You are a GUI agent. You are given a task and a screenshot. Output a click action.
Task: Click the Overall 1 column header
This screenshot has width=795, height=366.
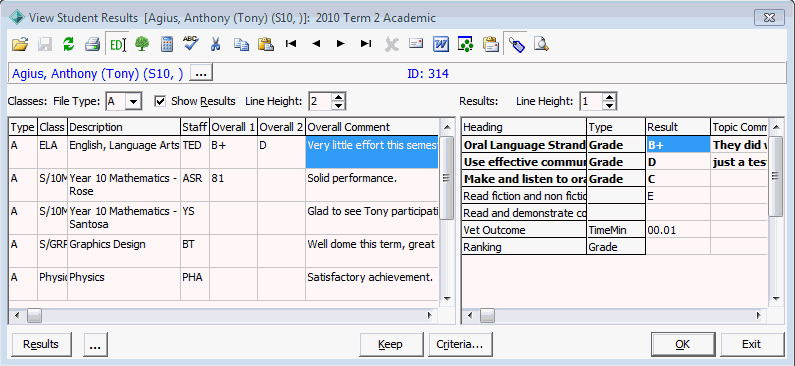233,127
